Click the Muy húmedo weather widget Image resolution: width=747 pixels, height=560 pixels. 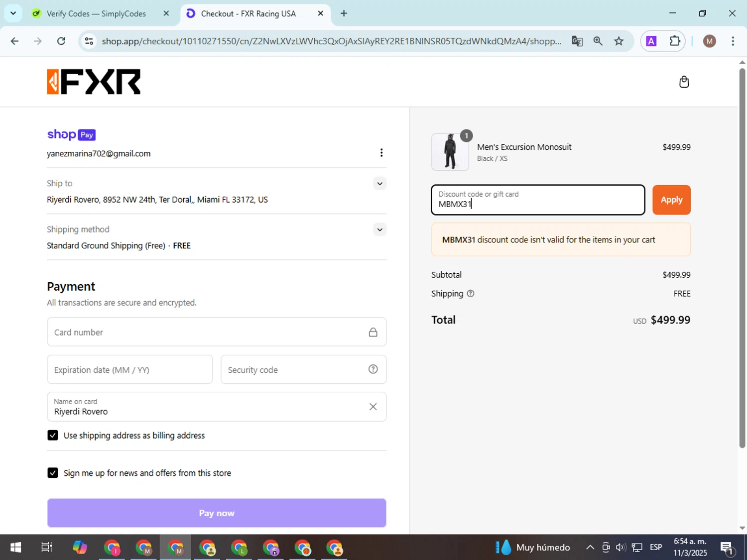533,548
